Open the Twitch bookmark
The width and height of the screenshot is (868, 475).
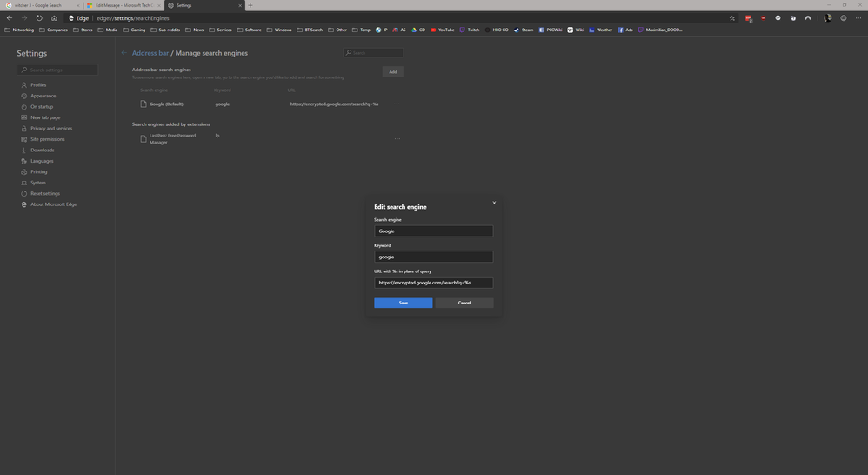(470, 30)
